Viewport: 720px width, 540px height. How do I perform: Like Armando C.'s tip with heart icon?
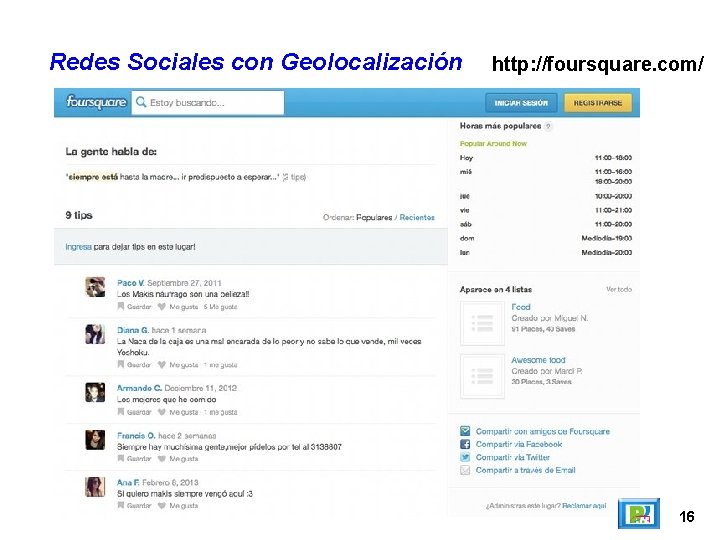coord(162,412)
